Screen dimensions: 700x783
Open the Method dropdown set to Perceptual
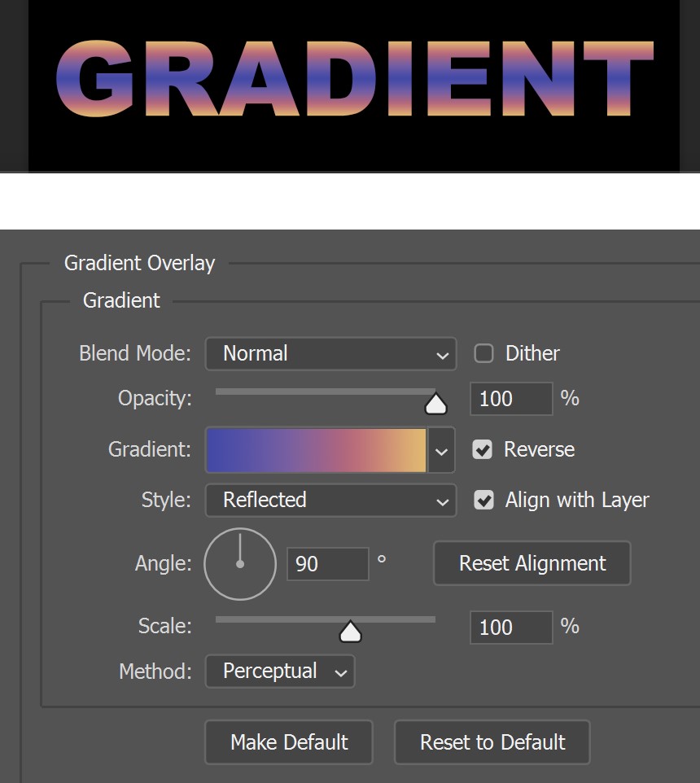point(280,671)
